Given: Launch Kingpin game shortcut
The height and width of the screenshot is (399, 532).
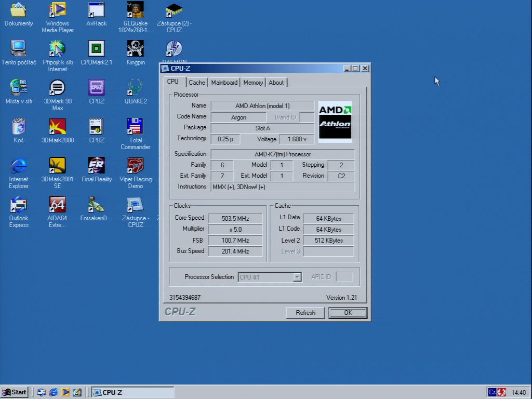Looking at the screenshot, I should click(x=136, y=48).
